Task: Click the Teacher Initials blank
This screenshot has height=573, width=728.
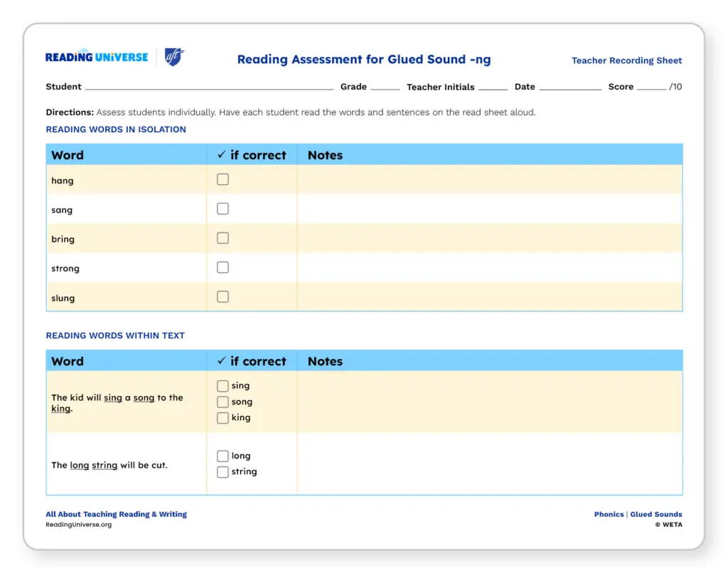Action: tap(493, 87)
